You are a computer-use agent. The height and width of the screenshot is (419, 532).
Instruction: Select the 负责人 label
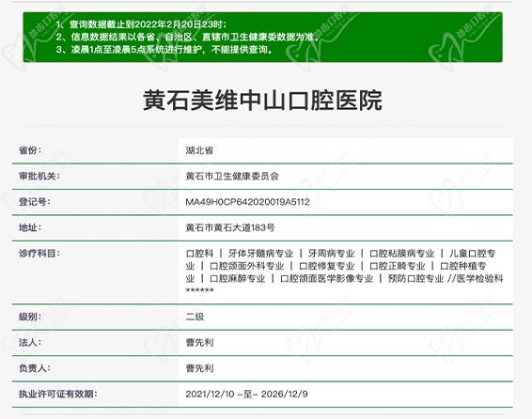click(34, 368)
